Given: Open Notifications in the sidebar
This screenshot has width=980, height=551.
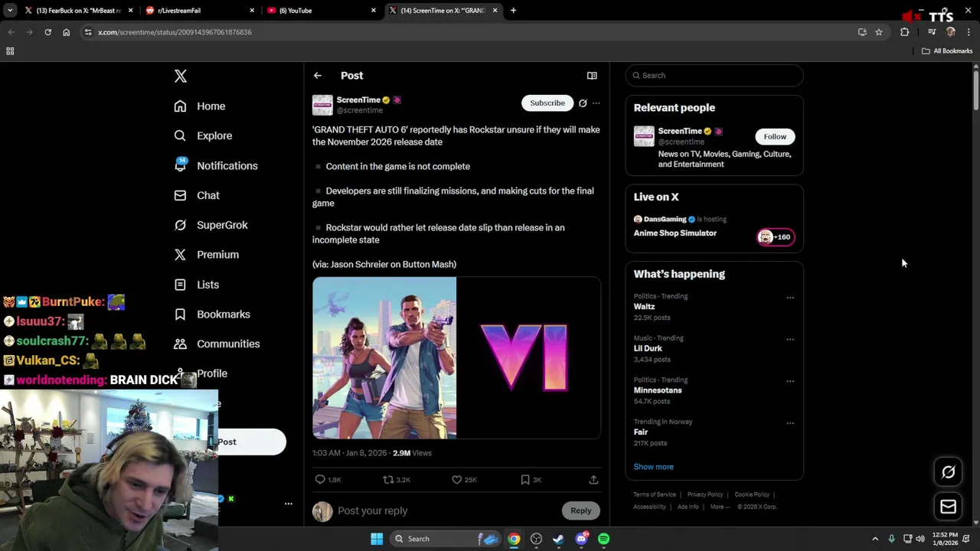Looking at the screenshot, I should 216,165.
